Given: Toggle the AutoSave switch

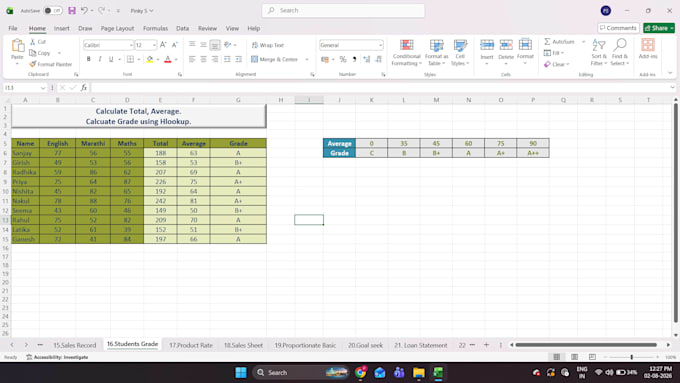Looking at the screenshot, I should click(x=53, y=10).
